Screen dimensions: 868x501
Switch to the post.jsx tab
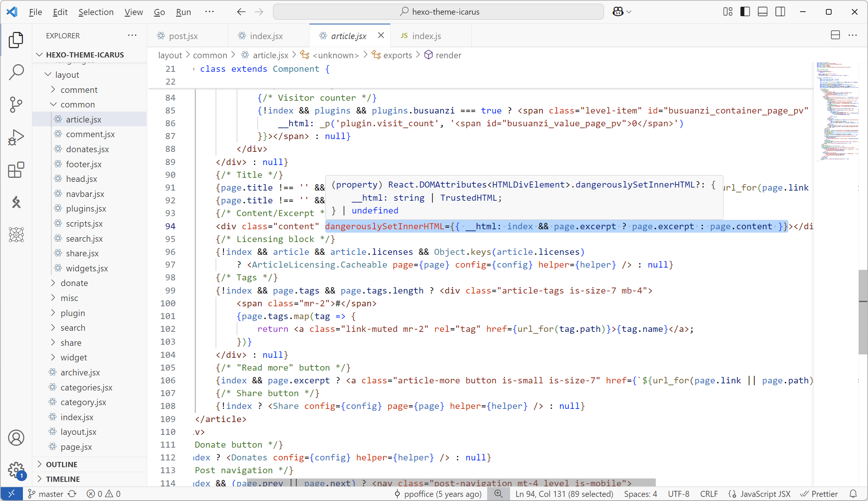tap(183, 36)
